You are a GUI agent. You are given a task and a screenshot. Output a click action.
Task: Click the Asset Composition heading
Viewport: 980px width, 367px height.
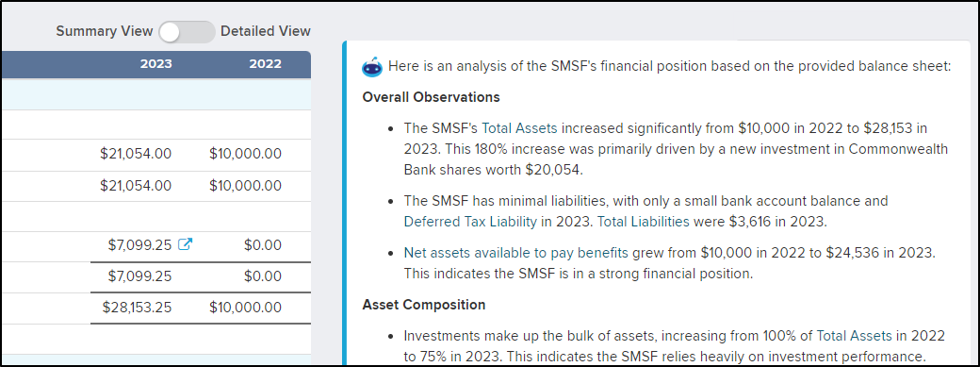coord(424,305)
